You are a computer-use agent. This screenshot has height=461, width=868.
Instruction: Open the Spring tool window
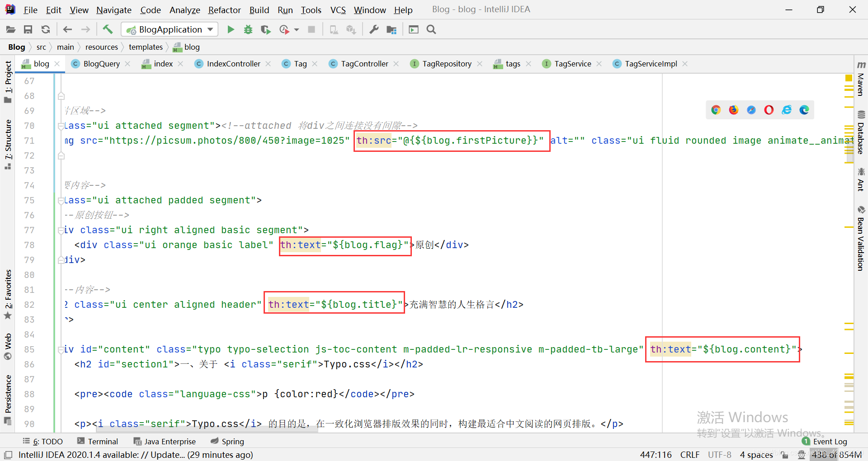click(x=227, y=442)
